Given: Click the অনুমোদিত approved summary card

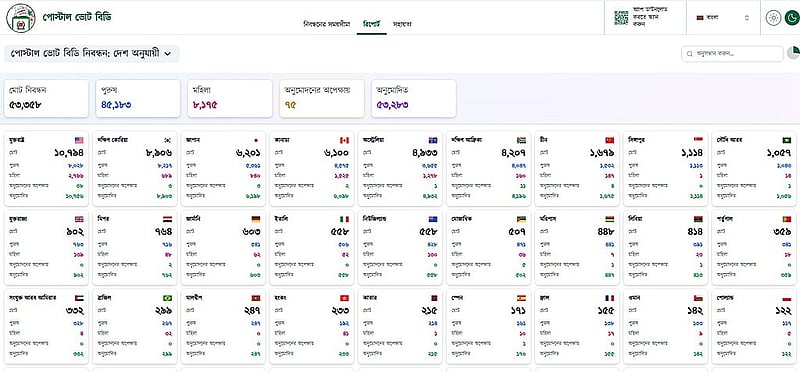Looking at the screenshot, I should [413, 98].
